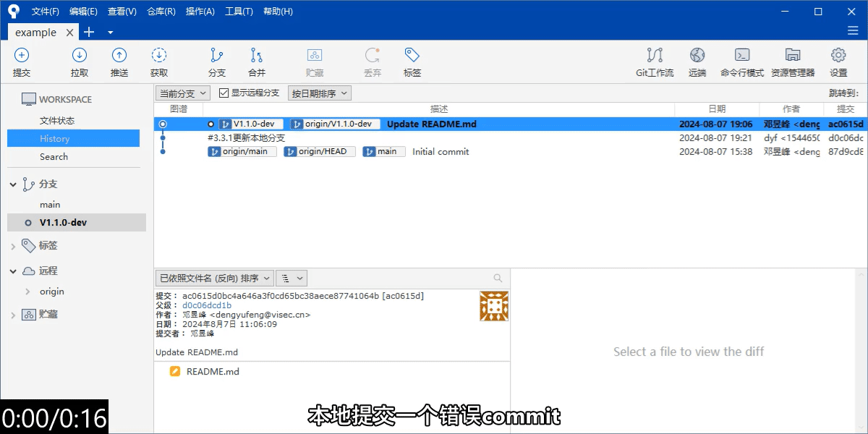Click the 拉取 (Pull) toolbar icon
The width and height of the screenshot is (868, 434).
(79, 61)
